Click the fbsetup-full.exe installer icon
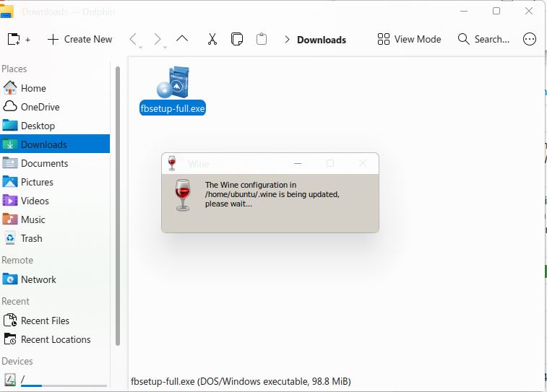Viewport: 547px width, 392px height. point(173,82)
